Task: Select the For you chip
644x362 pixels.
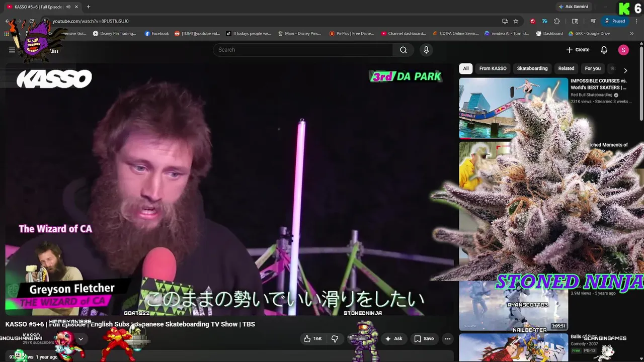Action: (x=593, y=68)
